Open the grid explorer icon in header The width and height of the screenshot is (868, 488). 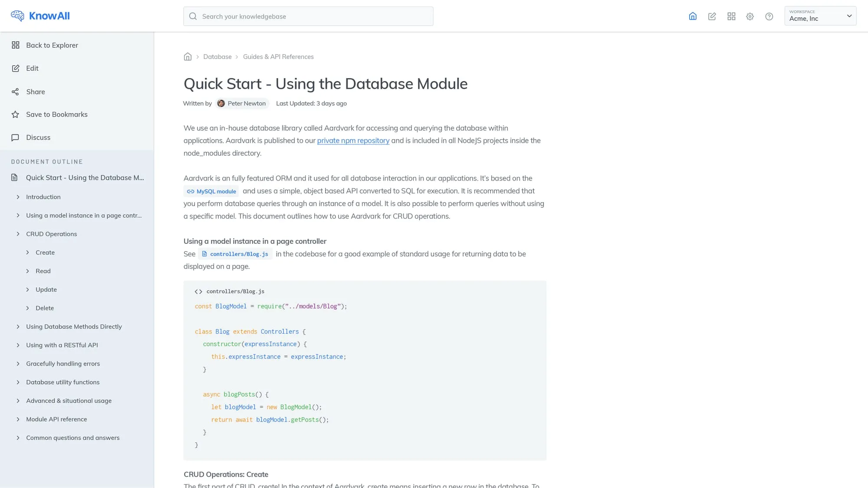731,16
